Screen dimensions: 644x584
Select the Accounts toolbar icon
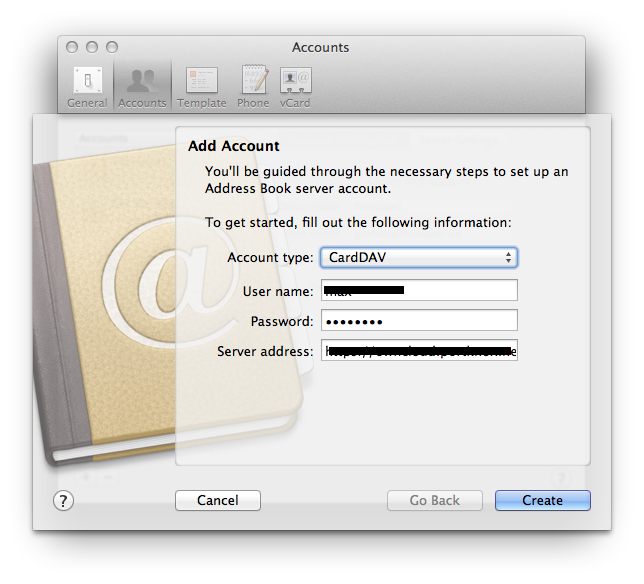click(142, 87)
